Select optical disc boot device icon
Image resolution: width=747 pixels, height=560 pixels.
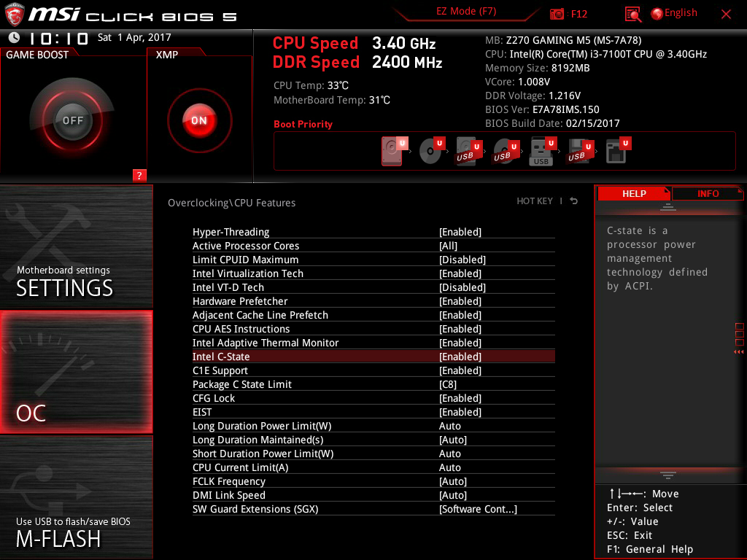point(432,151)
